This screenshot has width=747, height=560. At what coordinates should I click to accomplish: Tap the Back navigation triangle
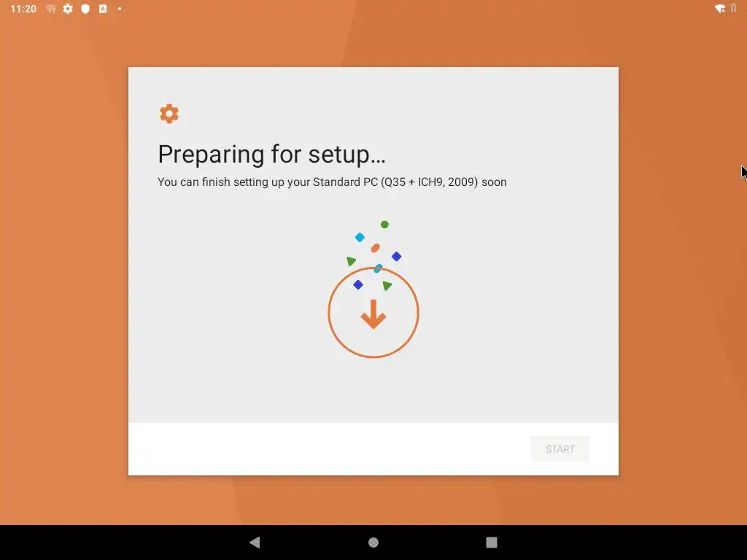coord(255,542)
